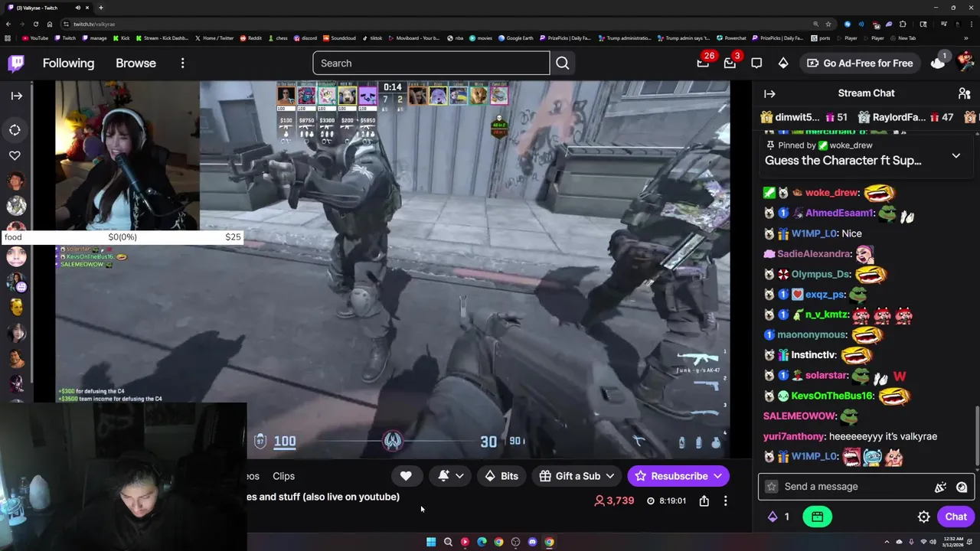Open the stream options three-dot menu
Image resolution: width=980 pixels, height=551 pixels.
click(x=725, y=500)
